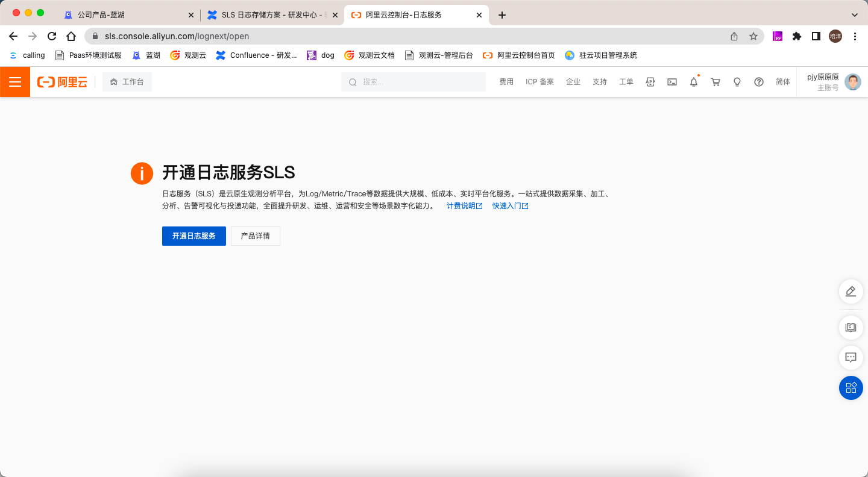Open the 费用 menu
Screen dimensions: 868x477
[506, 82]
